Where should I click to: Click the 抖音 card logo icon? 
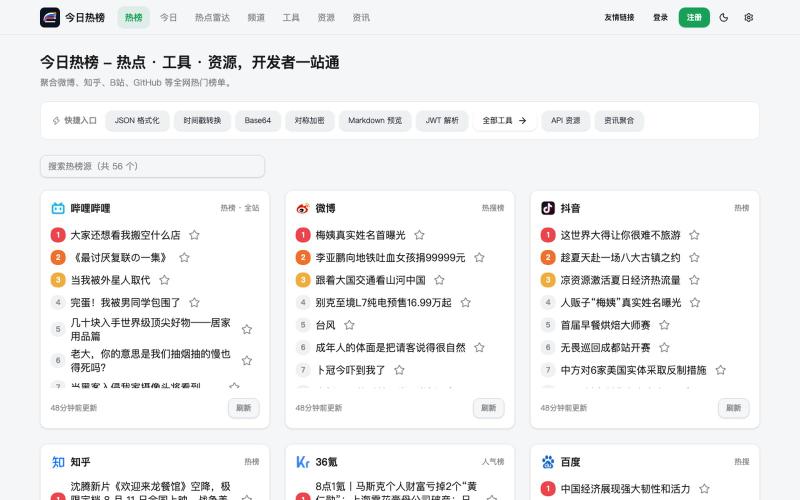(x=548, y=208)
